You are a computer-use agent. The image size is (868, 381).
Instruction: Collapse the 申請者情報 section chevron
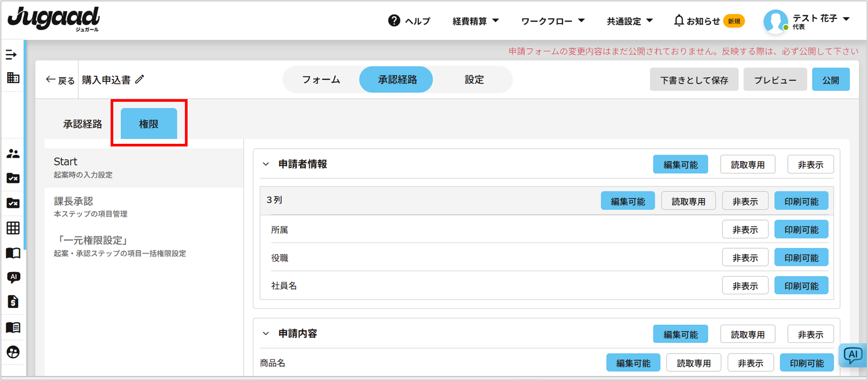coord(266,164)
